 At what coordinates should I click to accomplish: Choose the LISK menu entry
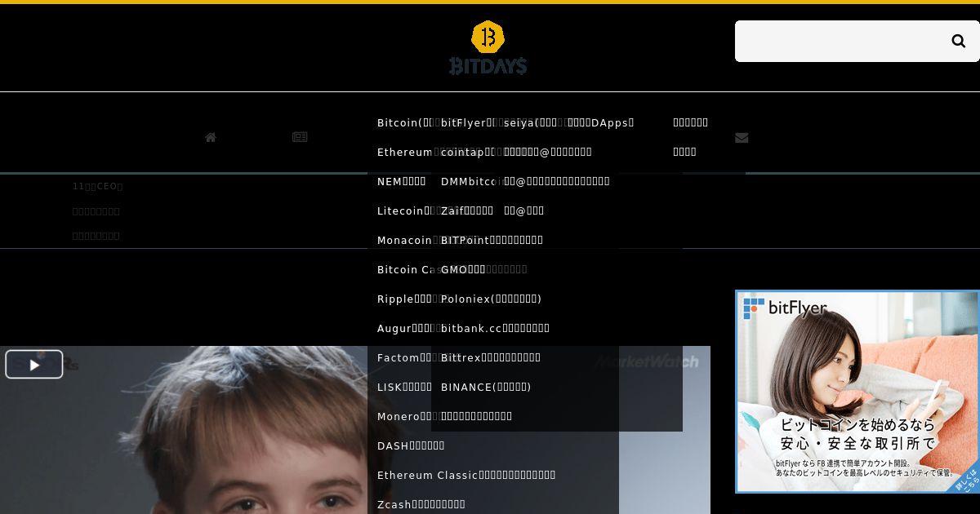pyautogui.click(x=404, y=387)
